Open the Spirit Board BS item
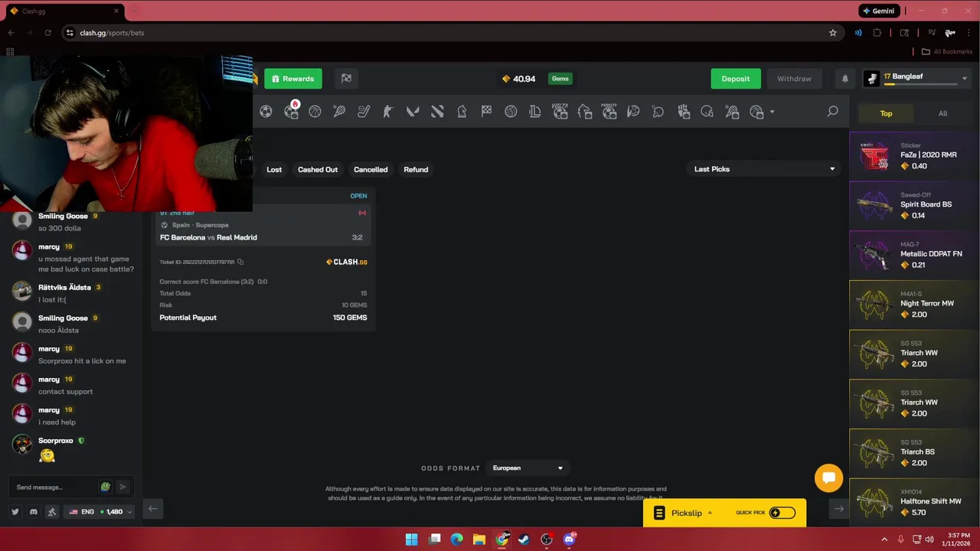 (x=914, y=207)
